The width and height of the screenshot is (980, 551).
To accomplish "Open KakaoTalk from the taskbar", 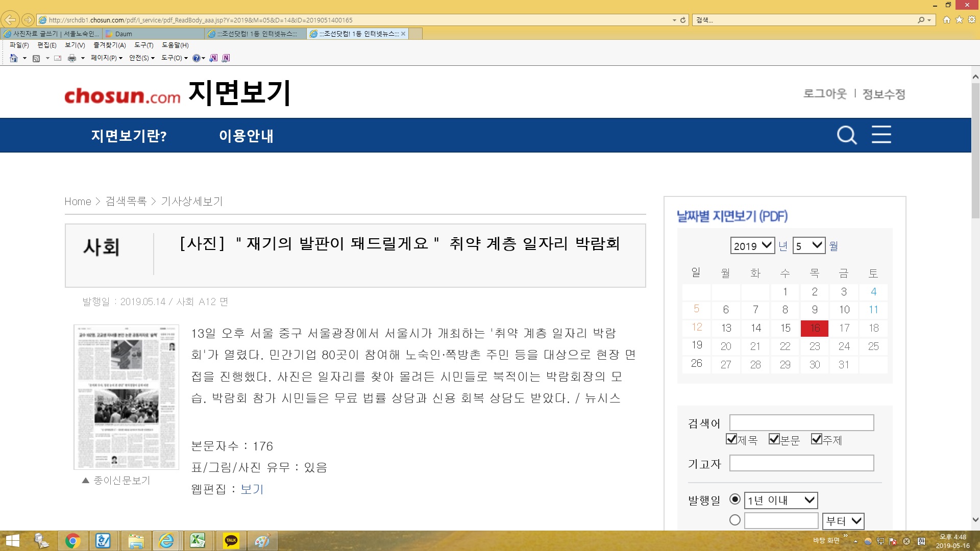I will (x=231, y=540).
